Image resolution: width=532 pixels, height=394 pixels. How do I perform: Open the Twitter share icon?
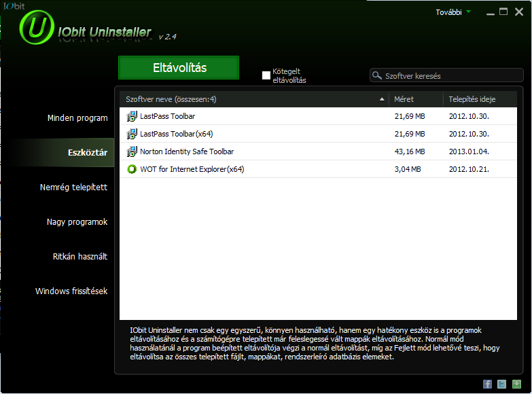coord(501,384)
